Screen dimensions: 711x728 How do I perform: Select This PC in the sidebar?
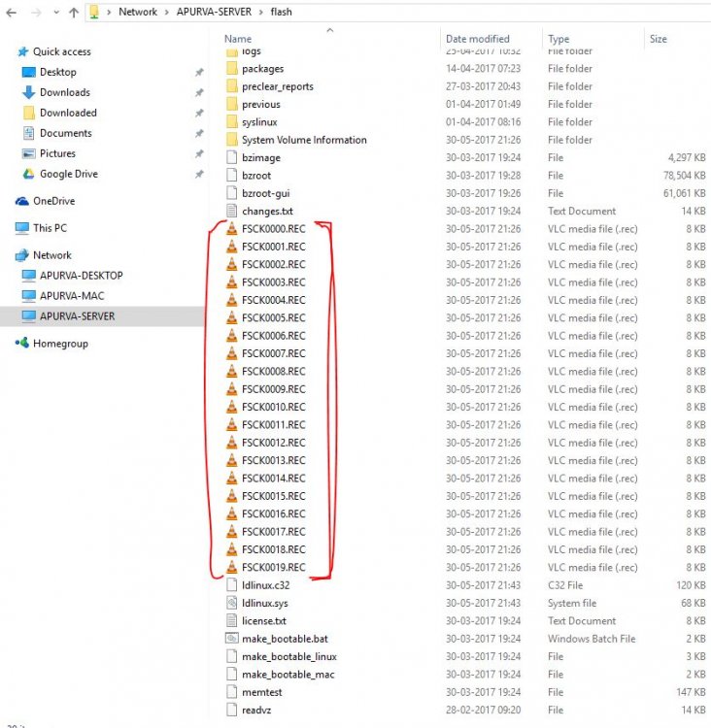(50, 228)
